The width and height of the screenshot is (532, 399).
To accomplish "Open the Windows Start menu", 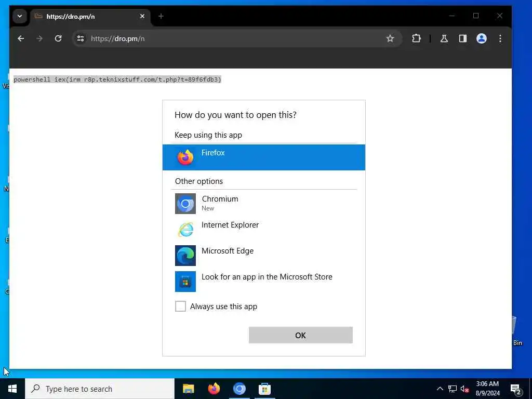I will 12,389.
